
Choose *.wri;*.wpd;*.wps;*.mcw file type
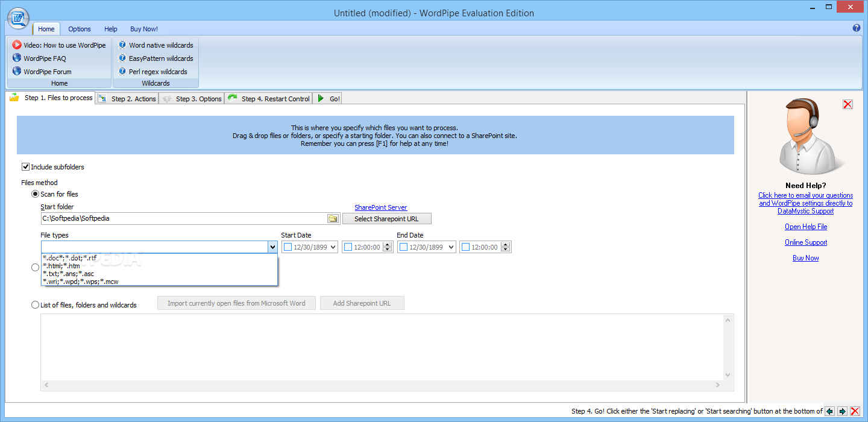coord(159,282)
